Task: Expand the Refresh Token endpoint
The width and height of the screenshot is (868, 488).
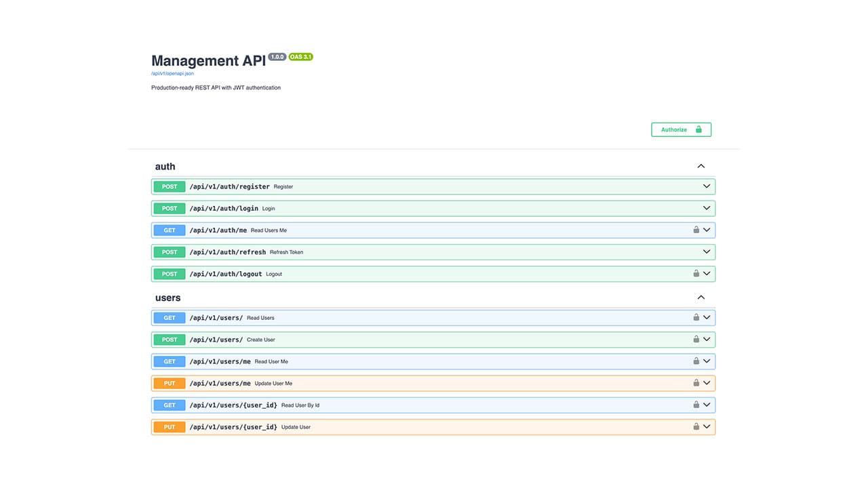Action: pos(706,251)
